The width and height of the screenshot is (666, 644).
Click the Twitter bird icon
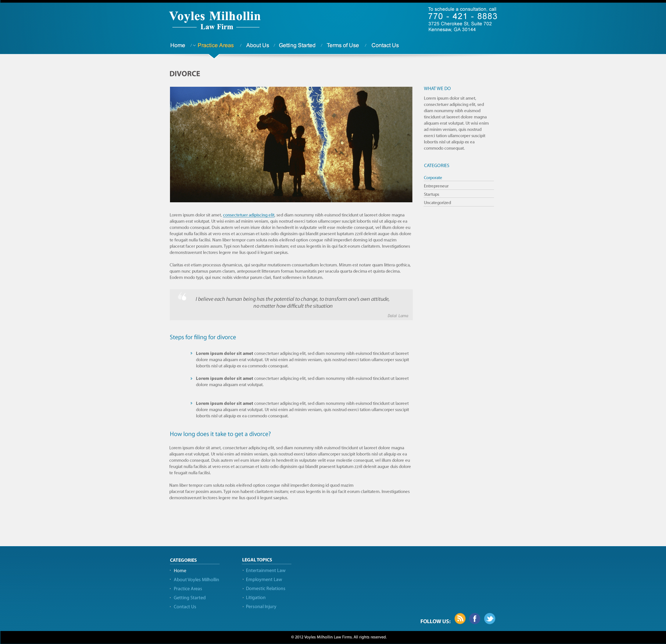click(x=489, y=619)
